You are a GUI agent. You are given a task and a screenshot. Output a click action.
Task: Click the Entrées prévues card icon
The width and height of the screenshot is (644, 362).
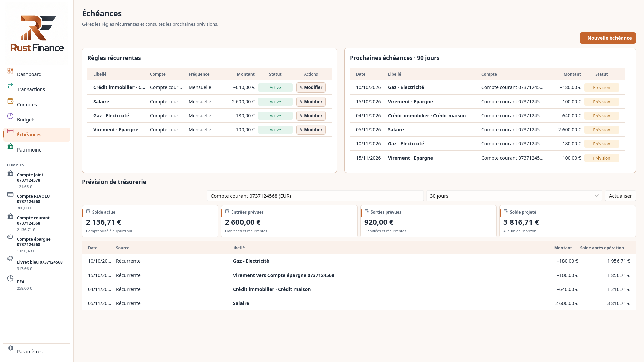tap(227, 212)
